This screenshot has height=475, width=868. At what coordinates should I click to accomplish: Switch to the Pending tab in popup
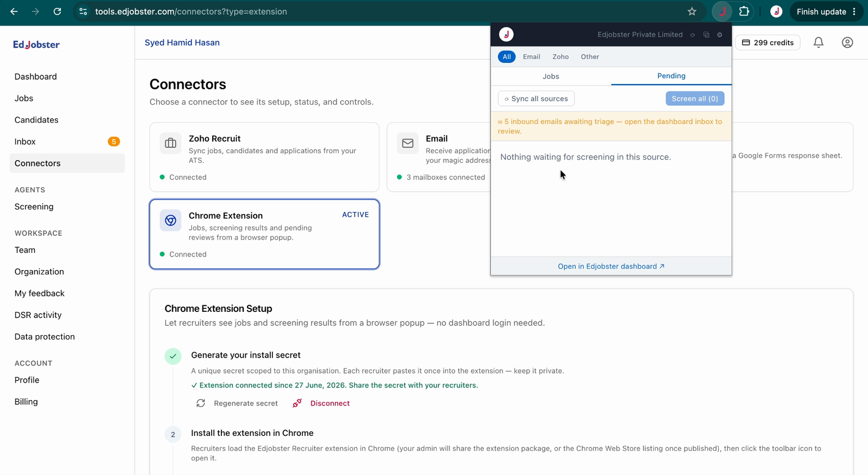click(671, 76)
